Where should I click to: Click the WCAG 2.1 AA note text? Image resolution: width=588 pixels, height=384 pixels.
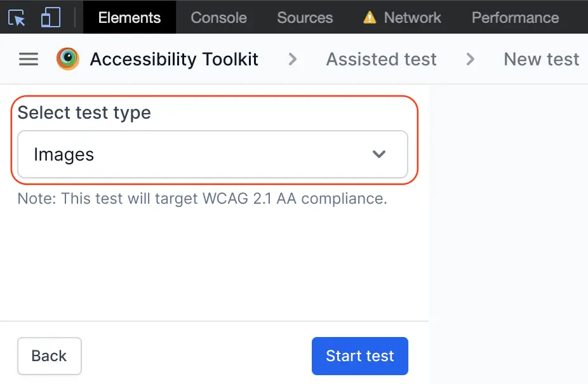[202, 199]
